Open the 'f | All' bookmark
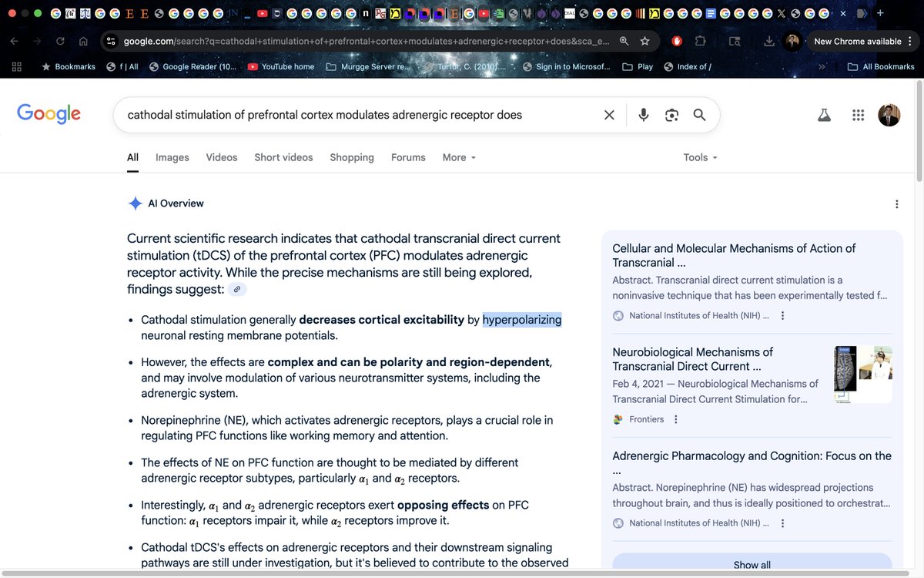Image resolution: width=924 pixels, height=578 pixels. [123, 67]
